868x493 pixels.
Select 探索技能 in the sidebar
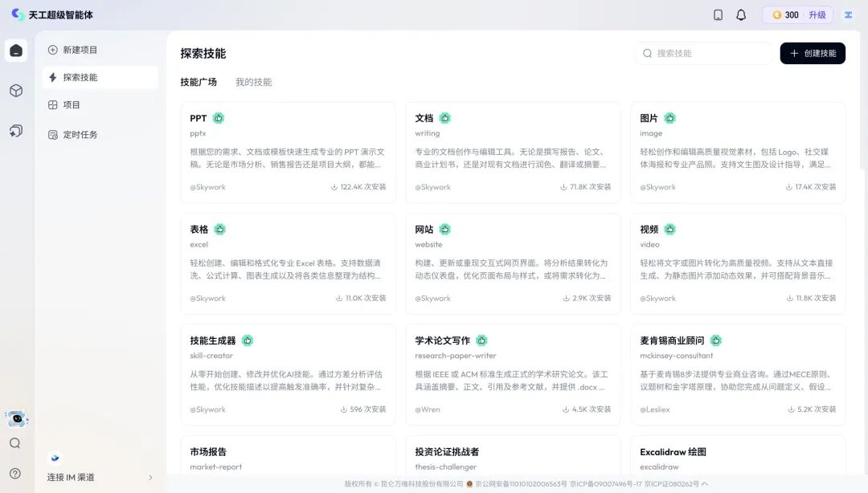click(x=100, y=77)
